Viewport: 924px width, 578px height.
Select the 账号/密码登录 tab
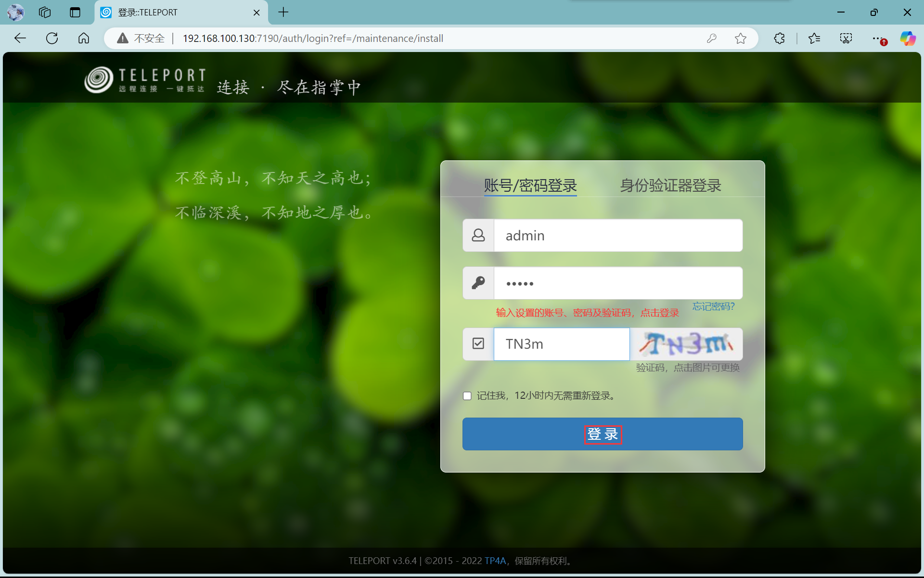tap(530, 185)
